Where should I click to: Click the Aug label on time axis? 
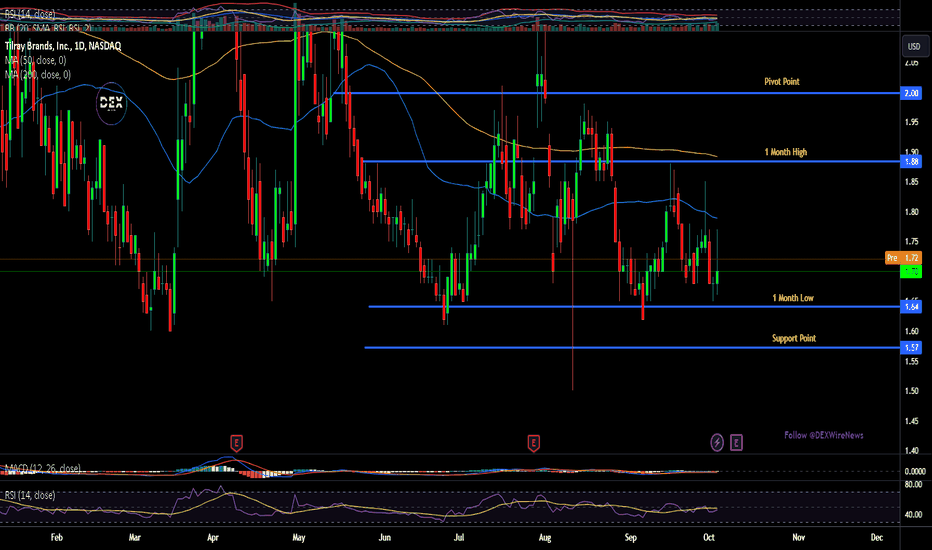coord(544,538)
